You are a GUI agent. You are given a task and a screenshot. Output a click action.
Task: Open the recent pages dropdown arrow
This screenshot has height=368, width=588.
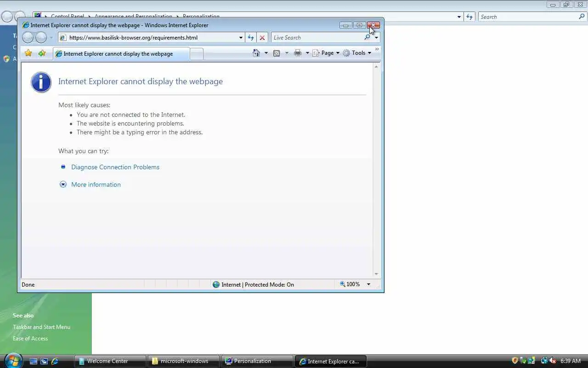pyautogui.click(x=51, y=38)
